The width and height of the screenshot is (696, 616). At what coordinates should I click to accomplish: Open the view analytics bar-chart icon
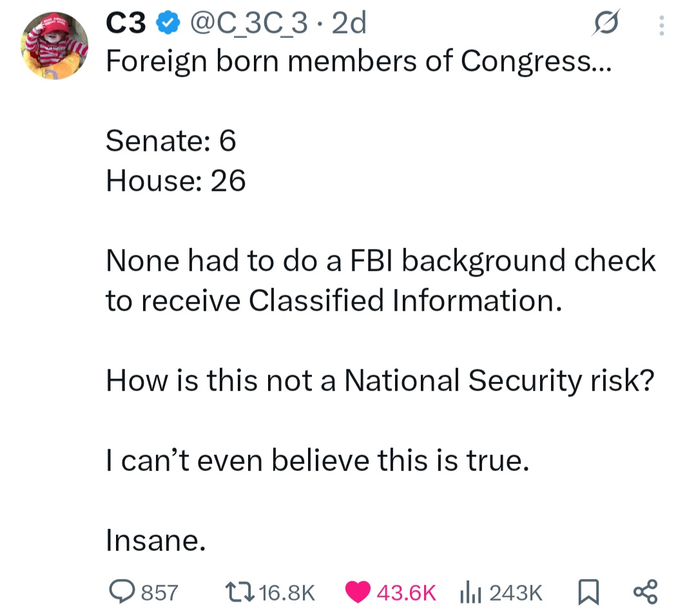472,591
